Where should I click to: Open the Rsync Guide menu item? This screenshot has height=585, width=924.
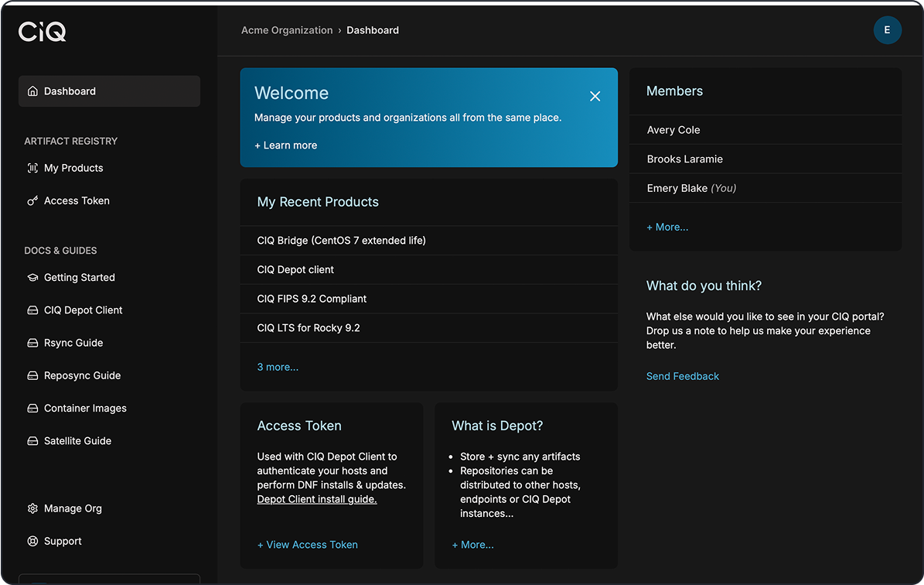coord(73,343)
